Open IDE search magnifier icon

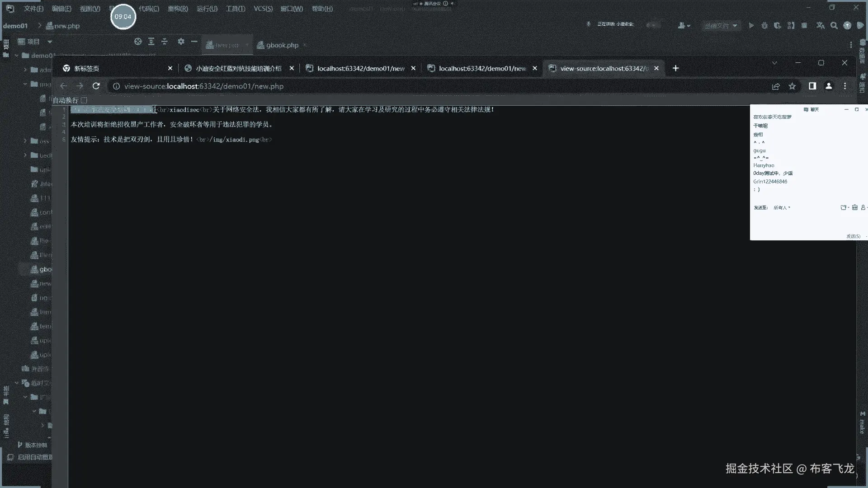(x=834, y=26)
